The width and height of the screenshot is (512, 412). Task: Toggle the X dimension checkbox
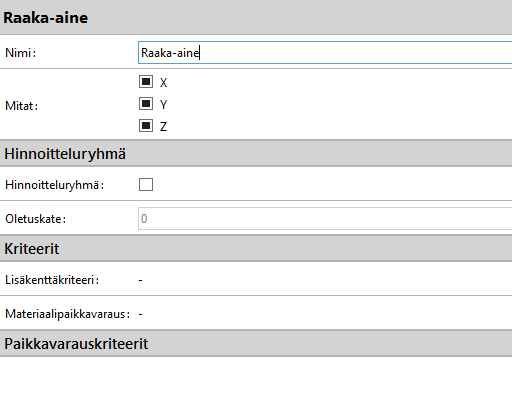point(146,82)
